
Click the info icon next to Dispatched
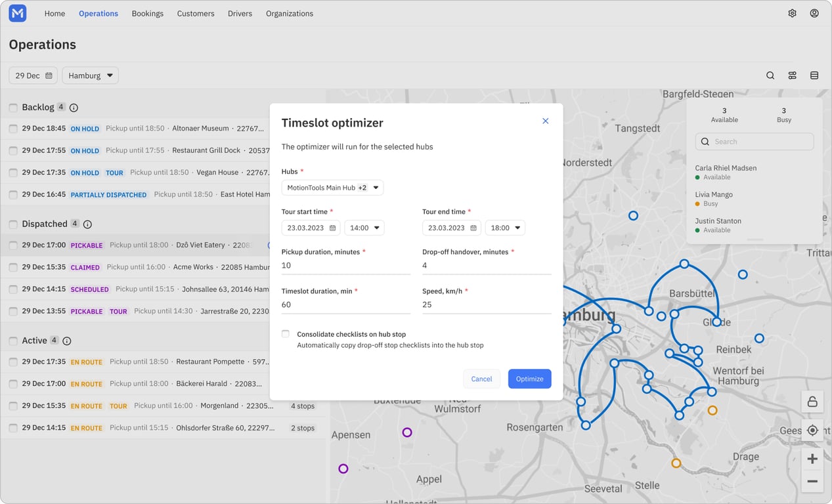[x=87, y=224]
